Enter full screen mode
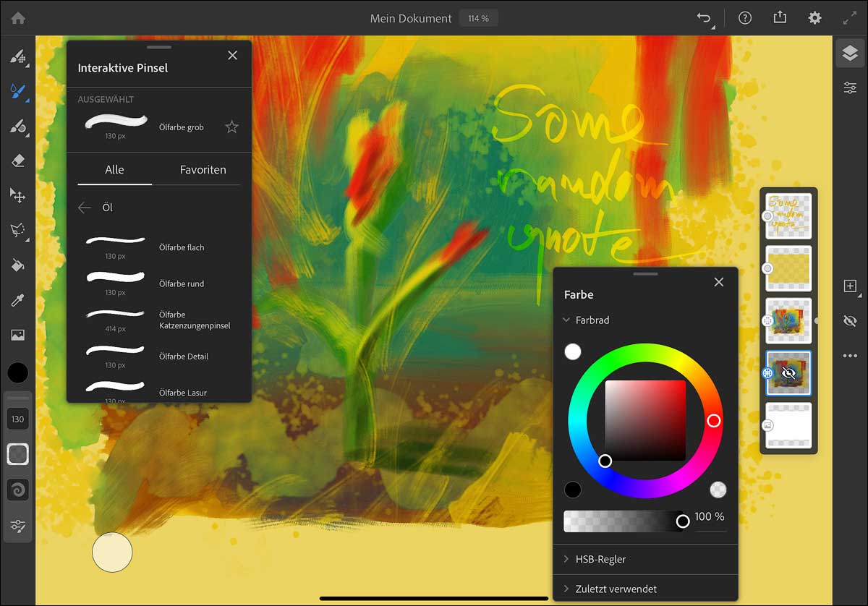This screenshot has height=606, width=868. coord(850,18)
